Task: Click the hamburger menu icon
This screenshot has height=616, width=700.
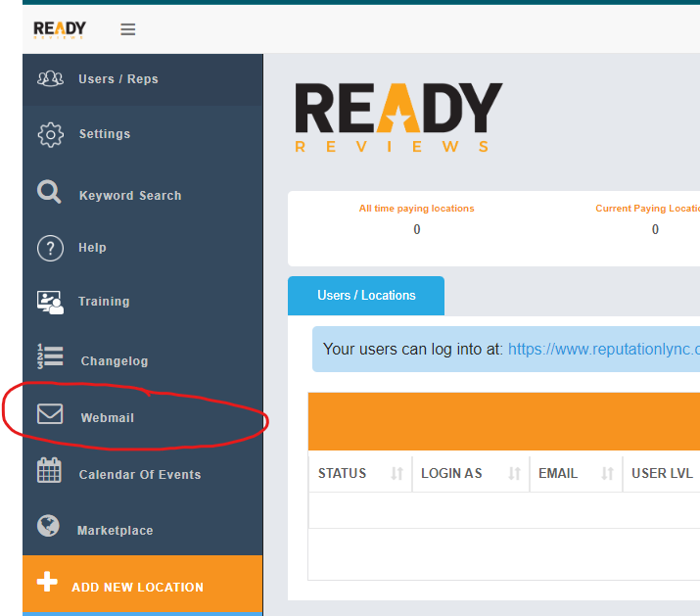Action: coord(127,29)
